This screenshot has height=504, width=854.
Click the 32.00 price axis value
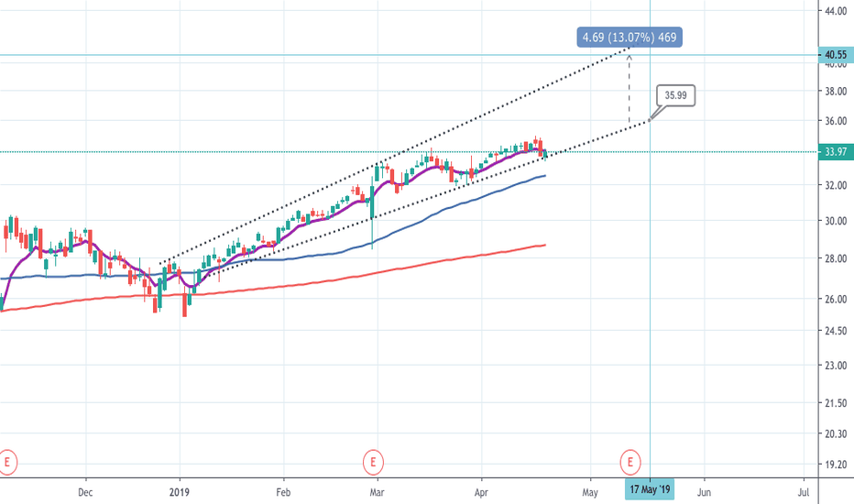point(836,185)
